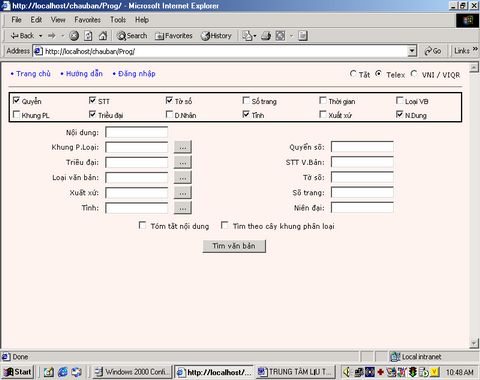The width and height of the screenshot is (480, 380).
Task: Click the speaker volume tray icon
Action: tap(347, 372)
